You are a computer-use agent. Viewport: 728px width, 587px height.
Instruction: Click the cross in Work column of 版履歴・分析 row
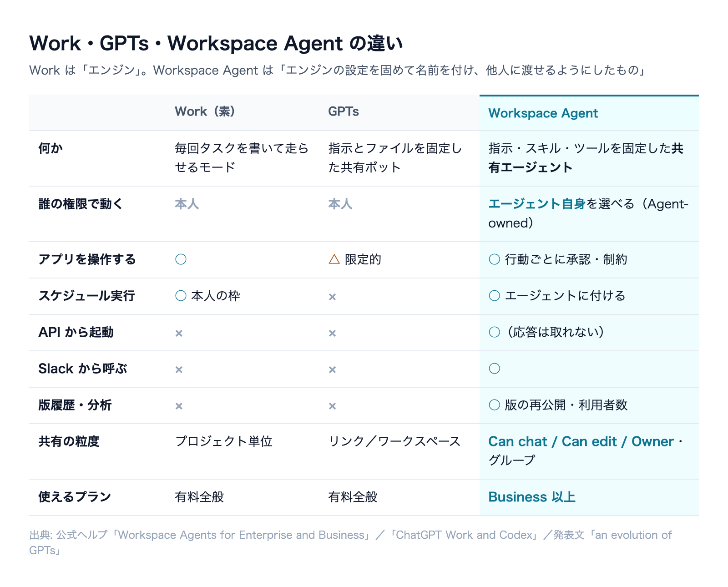tap(179, 406)
